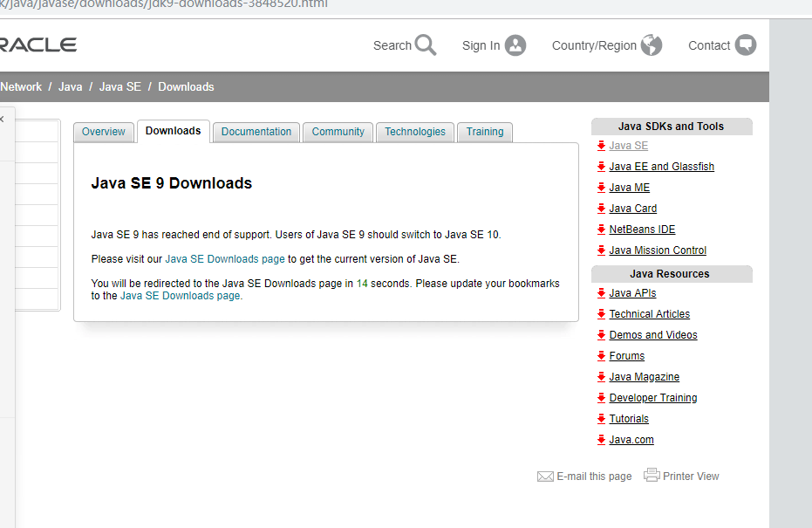Click the Sign In label in header

click(x=481, y=45)
